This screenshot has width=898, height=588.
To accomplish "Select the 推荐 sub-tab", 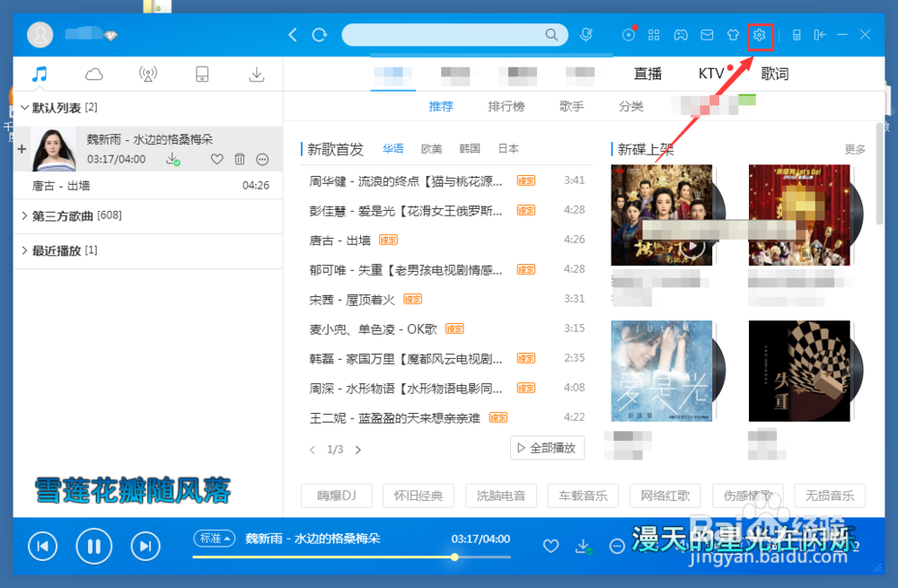I will coord(441,107).
